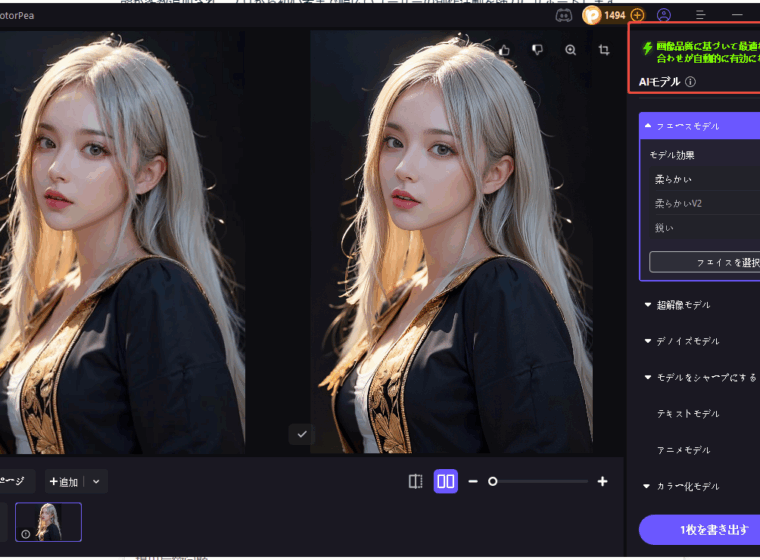Click the フェイスを選択 button

pyautogui.click(x=705, y=262)
